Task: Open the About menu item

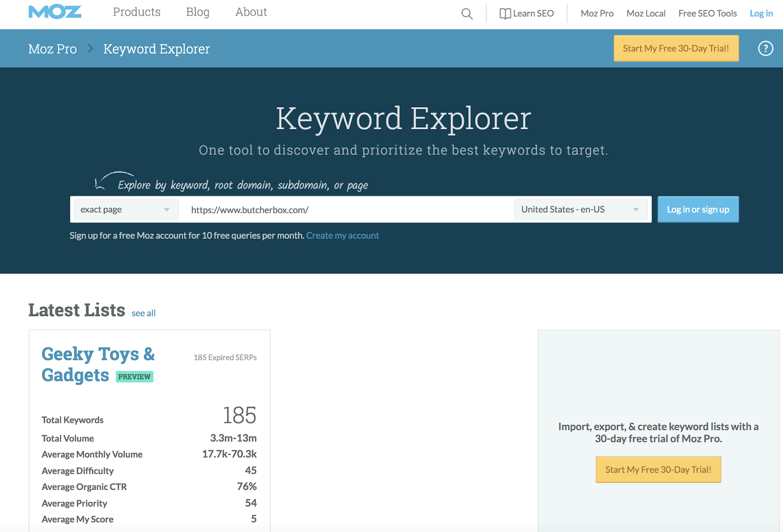Action: tap(251, 12)
